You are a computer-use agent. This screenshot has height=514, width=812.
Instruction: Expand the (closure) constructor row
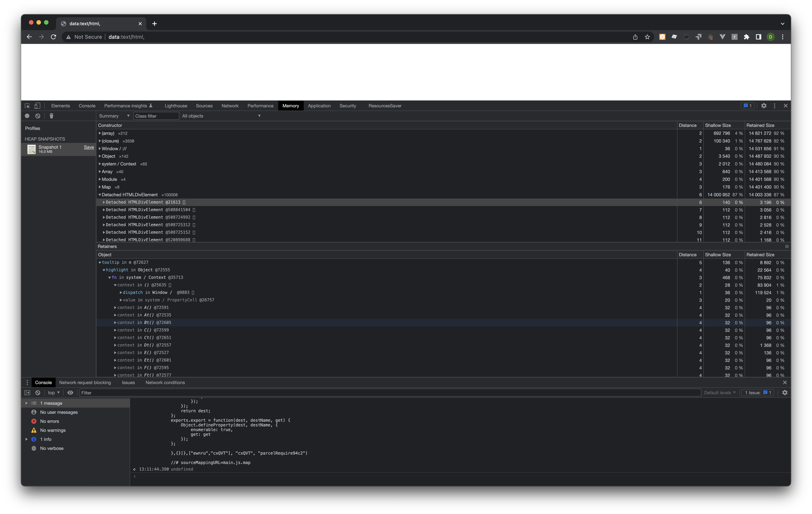pos(100,141)
